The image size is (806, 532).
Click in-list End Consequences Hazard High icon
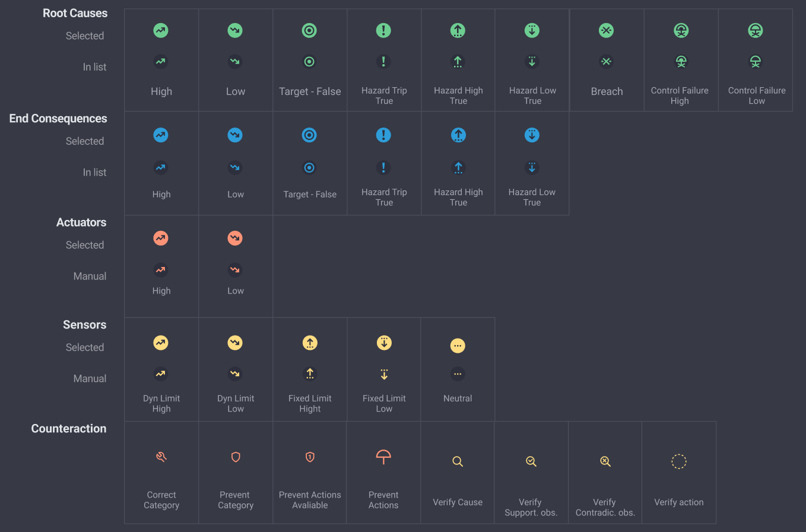pos(458,168)
